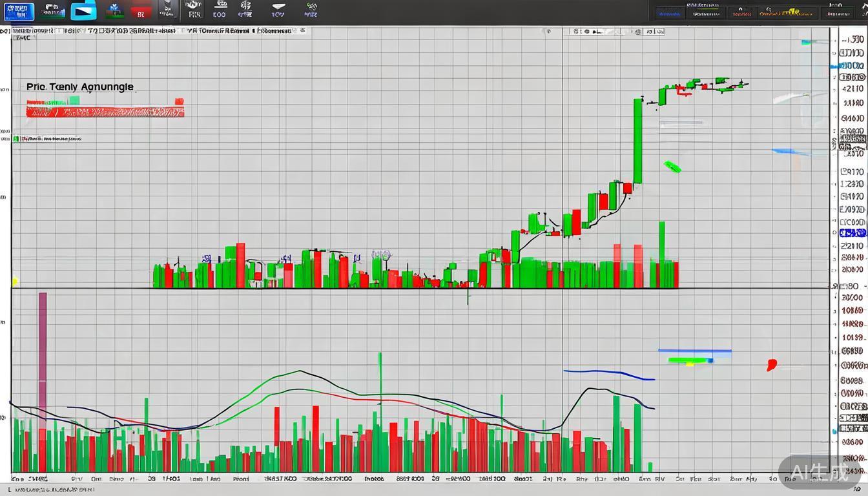This screenshot has width=868, height=496.
Task: Switch to the blue-text tab at top right
Action: 670,12
